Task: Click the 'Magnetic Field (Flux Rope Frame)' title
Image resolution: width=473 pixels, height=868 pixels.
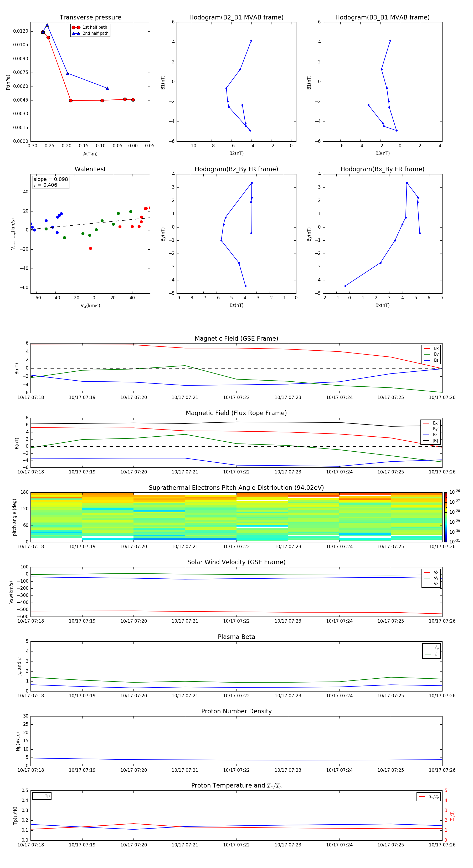Action: (236, 413)
